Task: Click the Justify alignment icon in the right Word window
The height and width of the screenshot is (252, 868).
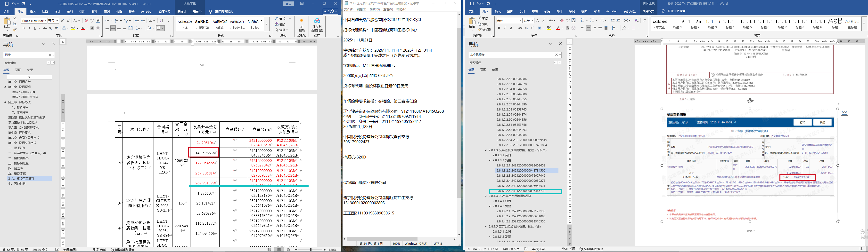Action: pyautogui.click(x=600, y=28)
